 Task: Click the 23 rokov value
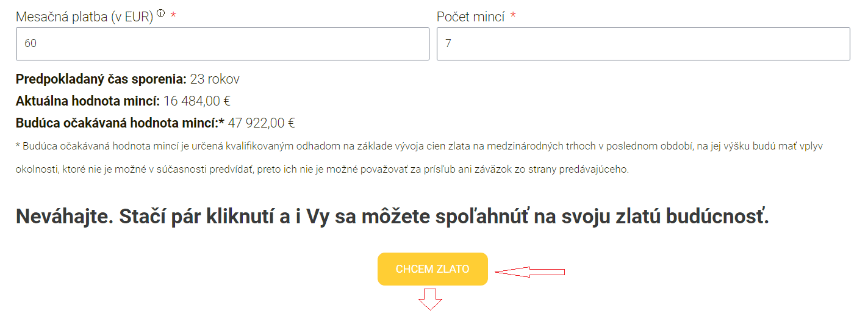pos(215,79)
